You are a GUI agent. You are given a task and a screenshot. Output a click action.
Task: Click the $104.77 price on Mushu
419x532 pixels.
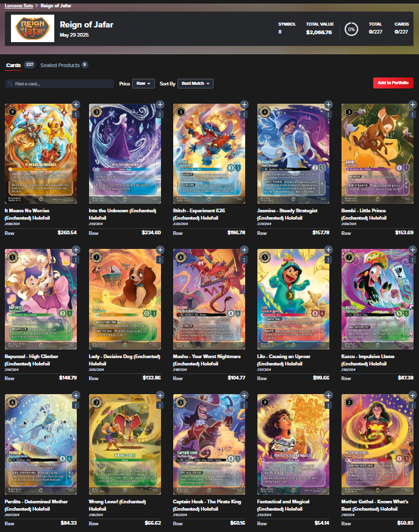click(x=236, y=378)
